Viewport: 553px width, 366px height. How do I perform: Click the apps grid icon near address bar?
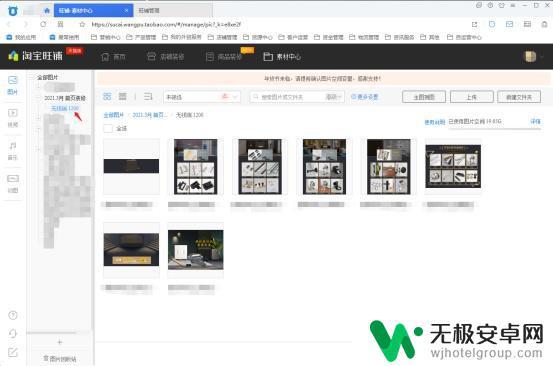60,24
